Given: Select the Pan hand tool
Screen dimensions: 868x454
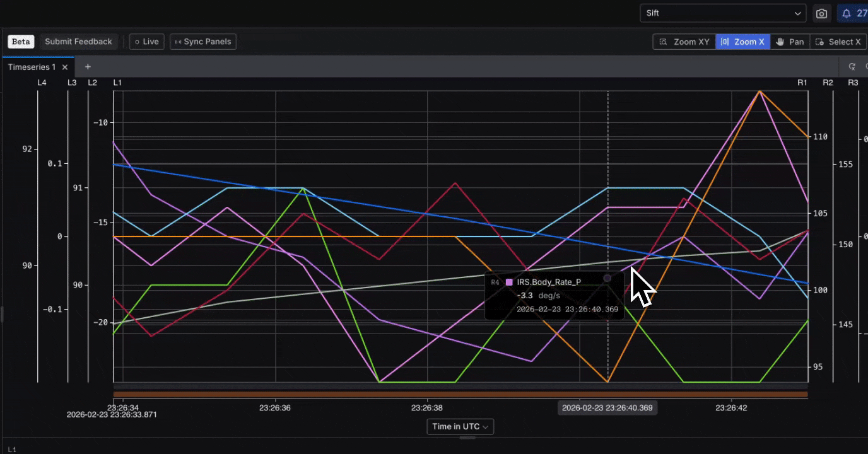Looking at the screenshot, I should 790,42.
